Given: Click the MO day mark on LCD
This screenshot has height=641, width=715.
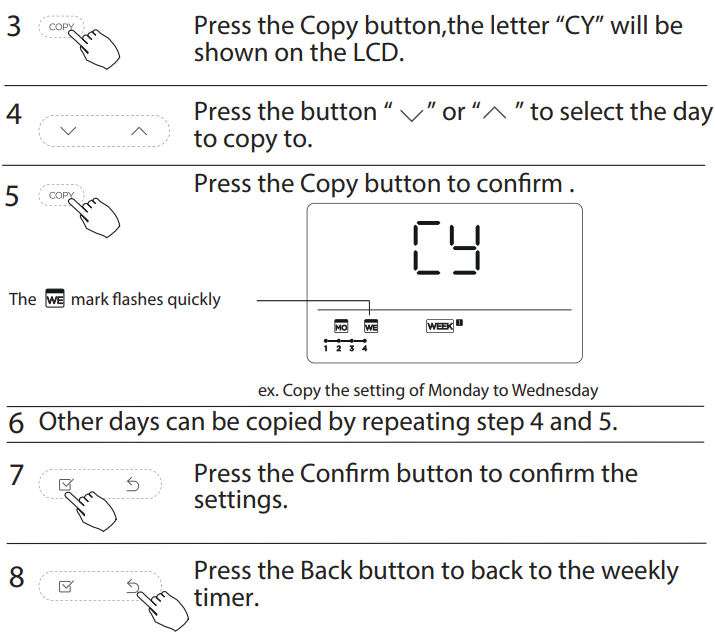Looking at the screenshot, I should 341,326.
